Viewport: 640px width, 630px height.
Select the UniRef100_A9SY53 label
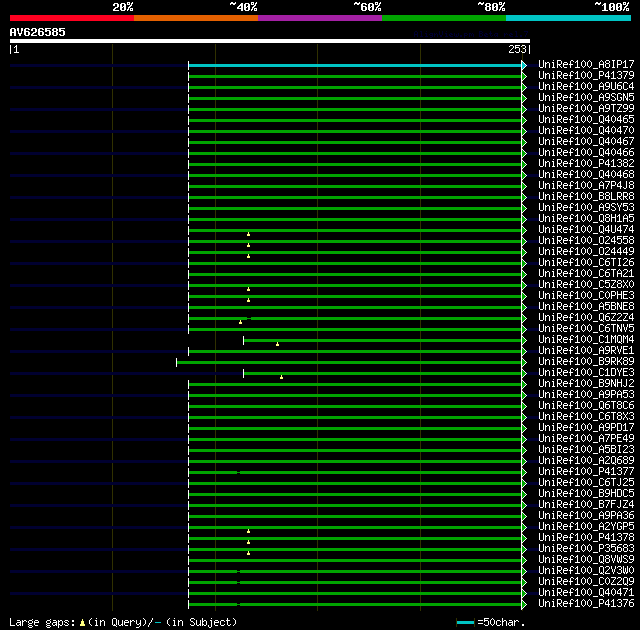click(x=586, y=207)
